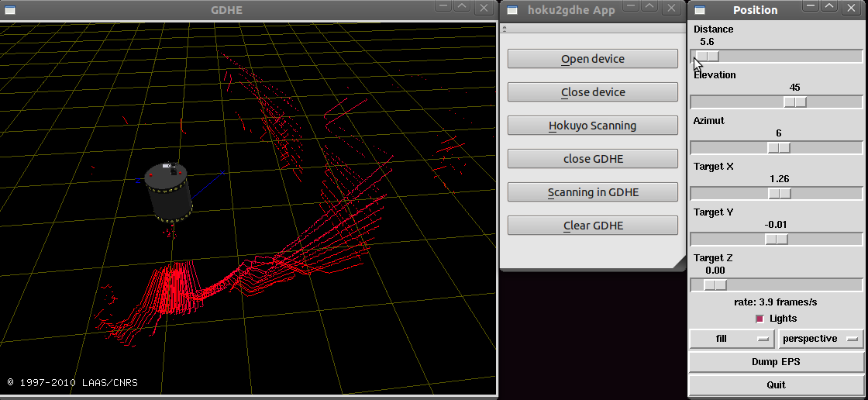Toggle the Lights checkbox
The height and width of the screenshot is (400, 868).
[759, 319]
